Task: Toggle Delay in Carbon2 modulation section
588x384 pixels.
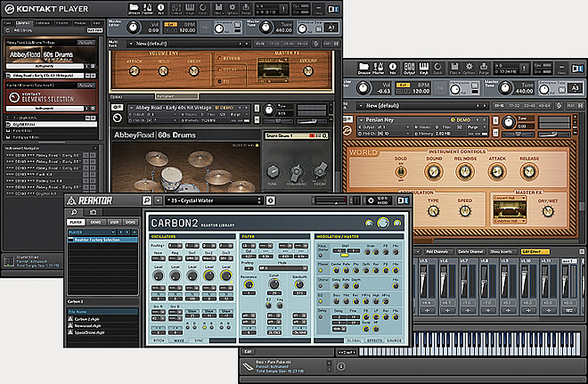Action: pyautogui.click(x=321, y=317)
